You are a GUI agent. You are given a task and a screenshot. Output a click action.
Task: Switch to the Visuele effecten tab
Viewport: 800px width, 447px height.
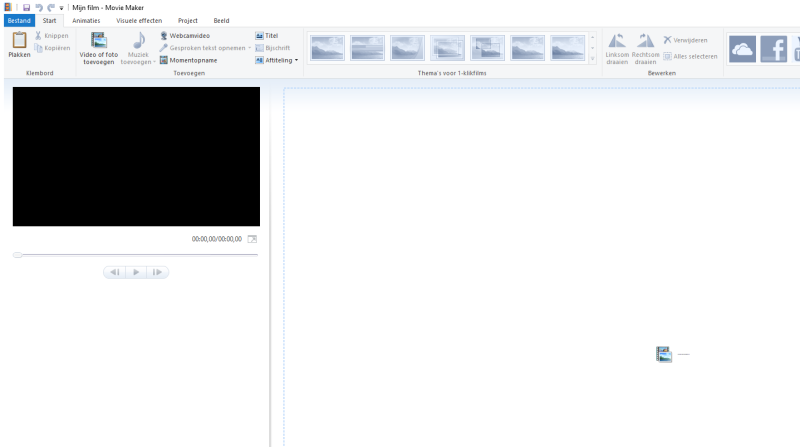[x=139, y=20]
